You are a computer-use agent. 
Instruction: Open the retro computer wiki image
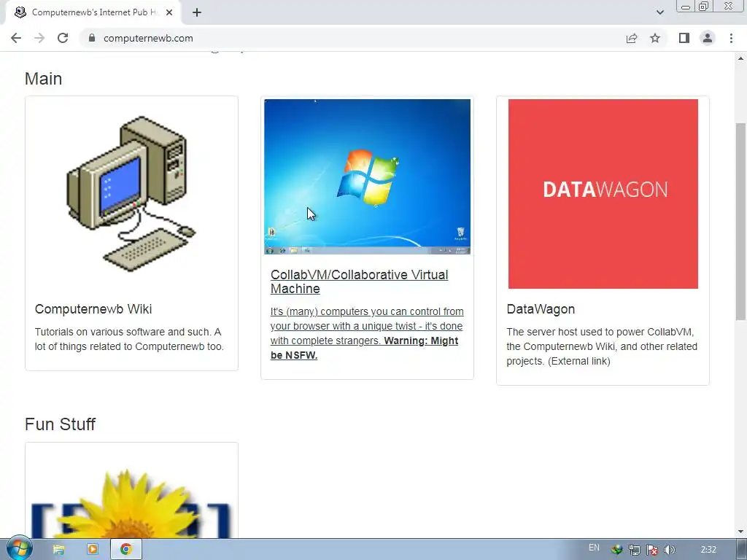coord(131,193)
